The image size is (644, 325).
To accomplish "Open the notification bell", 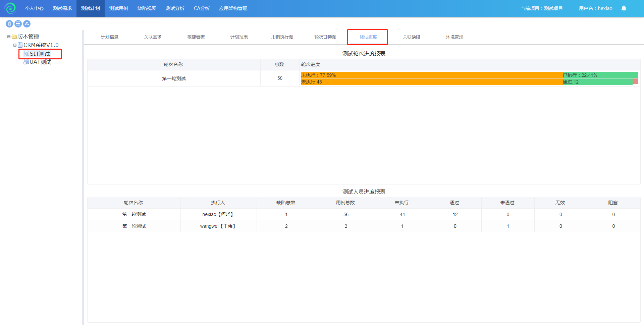I will tap(624, 8).
